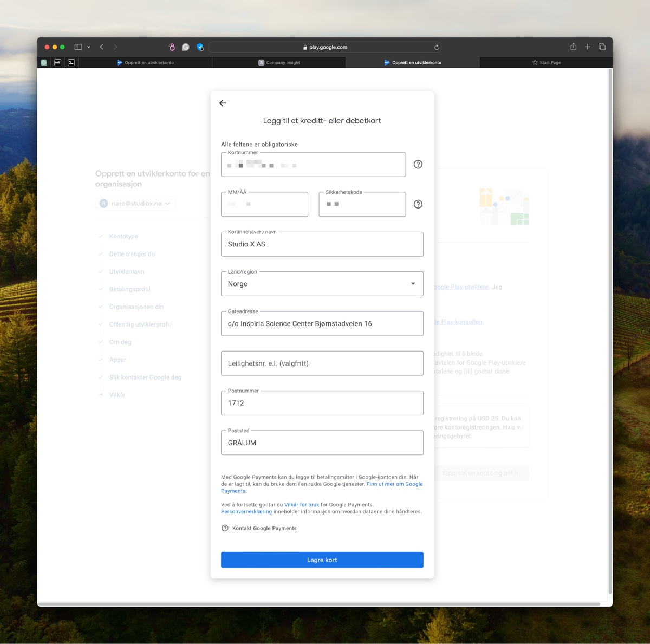650x644 pixels.
Task: Click the Leilighetsnr. e.l. optional field
Action: pyautogui.click(x=322, y=363)
